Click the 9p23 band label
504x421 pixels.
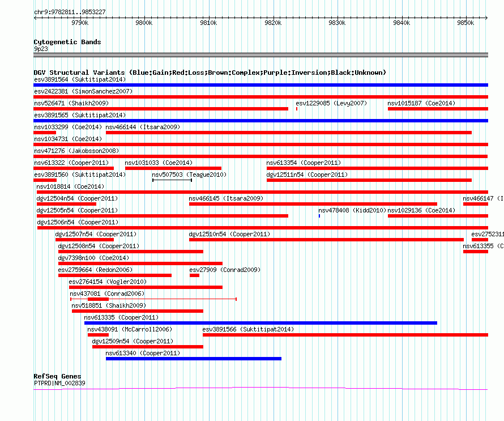41,49
